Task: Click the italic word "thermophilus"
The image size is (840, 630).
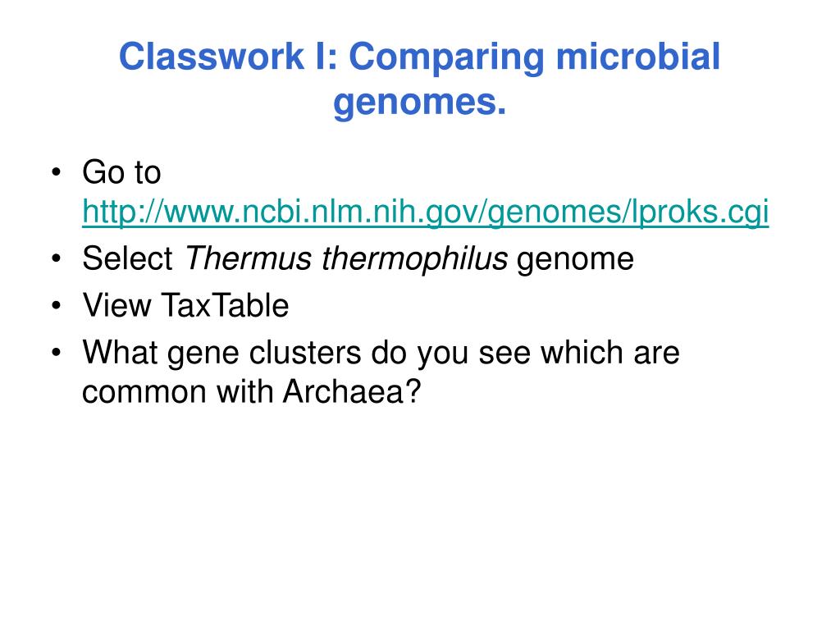Action: 414,260
